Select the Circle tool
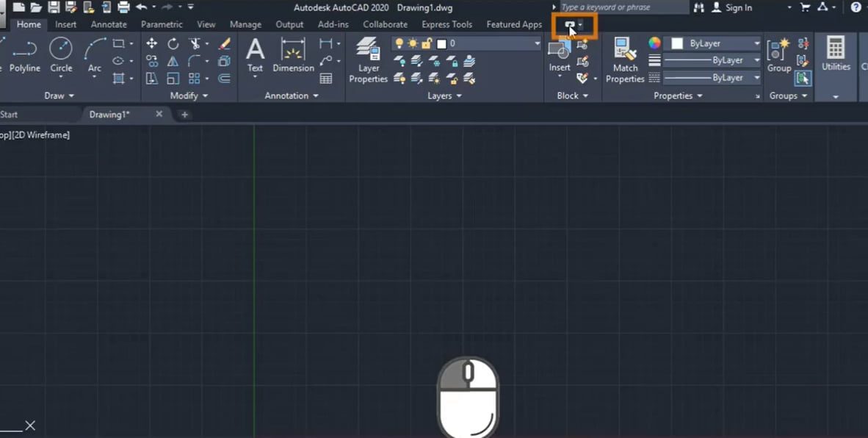Image resolution: width=868 pixels, height=438 pixels. pyautogui.click(x=61, y=56)
